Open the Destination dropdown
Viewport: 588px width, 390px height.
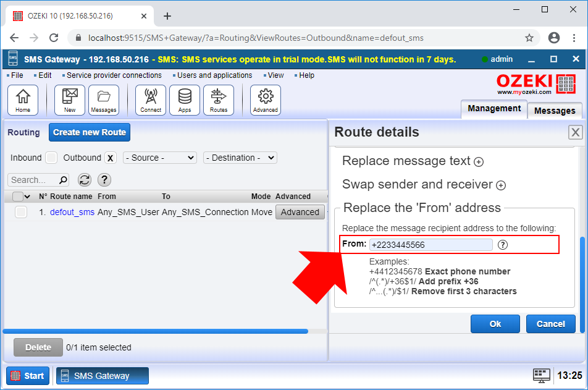(x=240, y=158)
